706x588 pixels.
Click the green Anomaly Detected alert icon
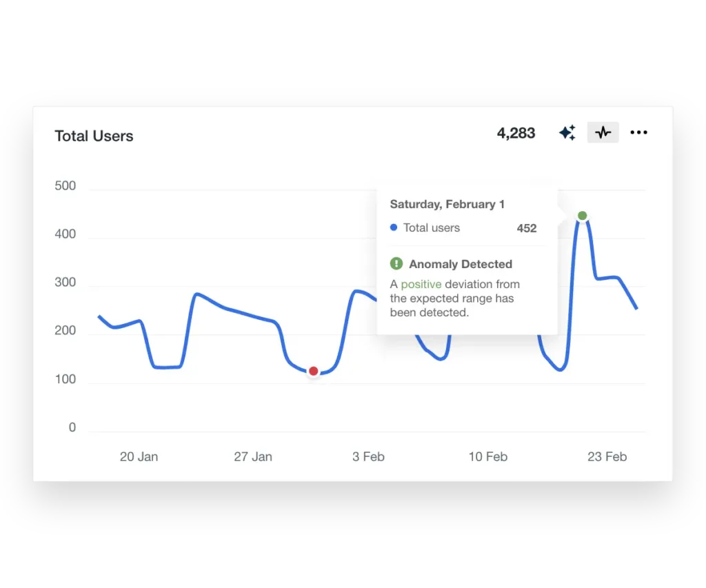pos(396,263)
